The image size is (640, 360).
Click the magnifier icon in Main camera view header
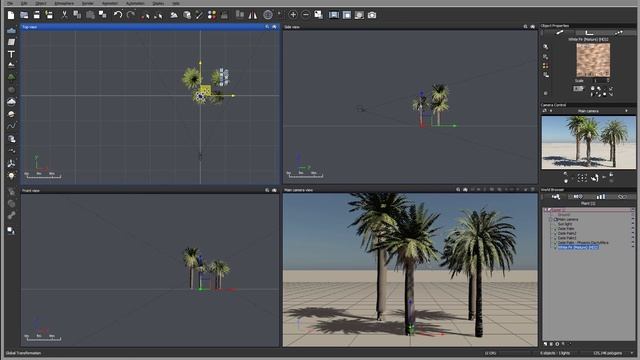[x=458, y=190]
